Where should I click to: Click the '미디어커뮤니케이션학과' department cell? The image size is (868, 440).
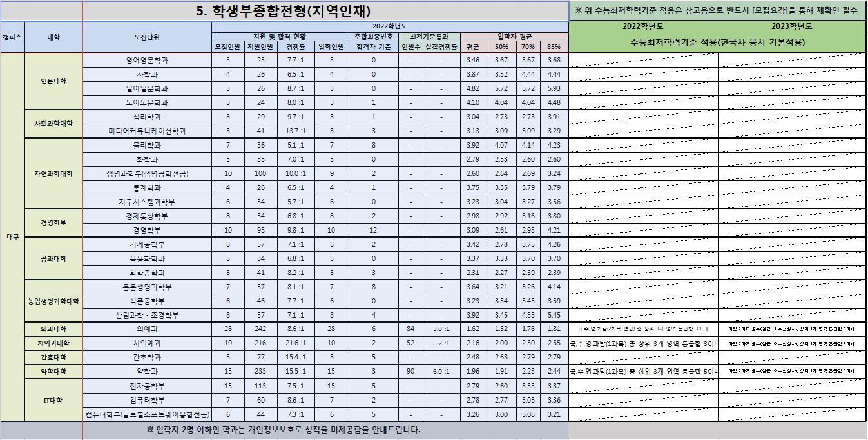coord(147,131)
